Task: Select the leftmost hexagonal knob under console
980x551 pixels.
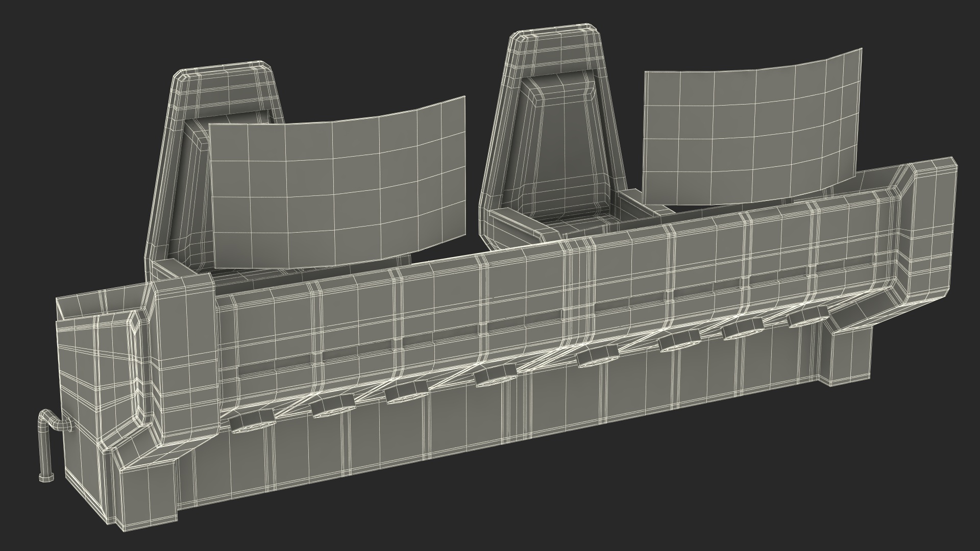Action: click(251, 421)
